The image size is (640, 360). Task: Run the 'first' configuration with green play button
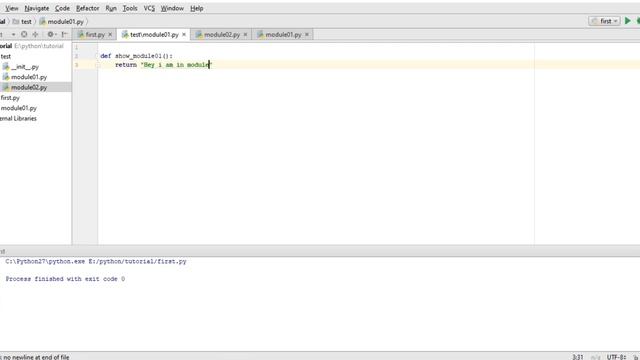[x=628, y=21]
